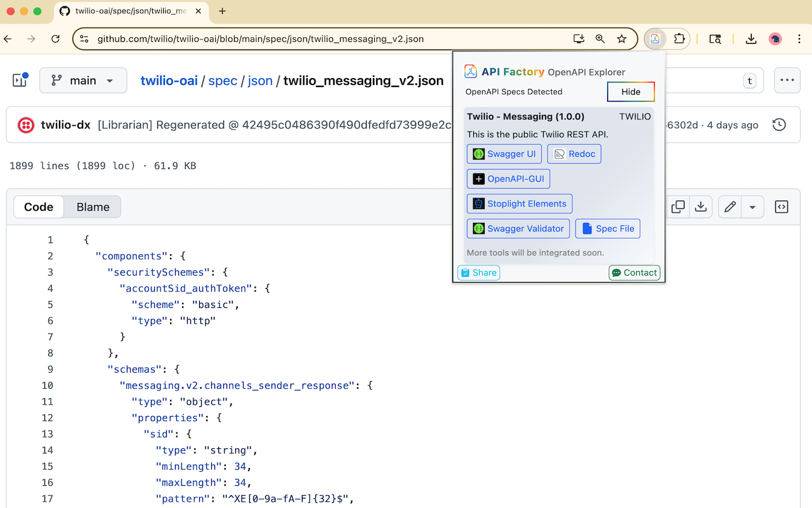
Task: Open Chrome extensions puzzle icon
Action: tap(679, 39)
